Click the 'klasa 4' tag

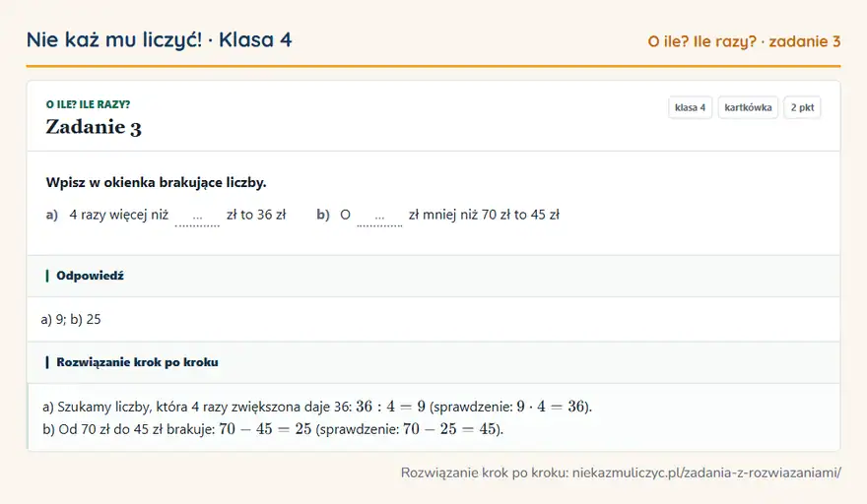(x=690, y=107)
